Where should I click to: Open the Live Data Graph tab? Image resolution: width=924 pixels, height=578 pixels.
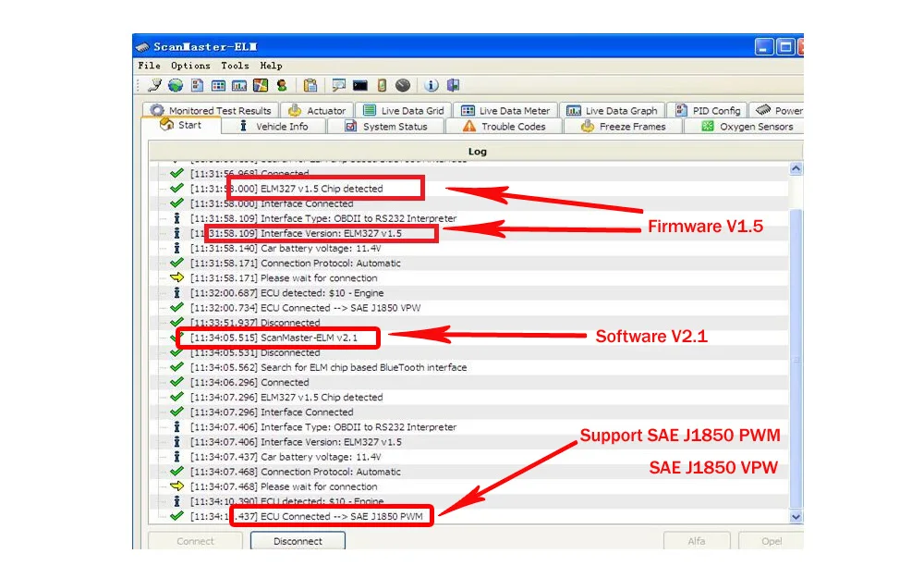pos(613,110)
